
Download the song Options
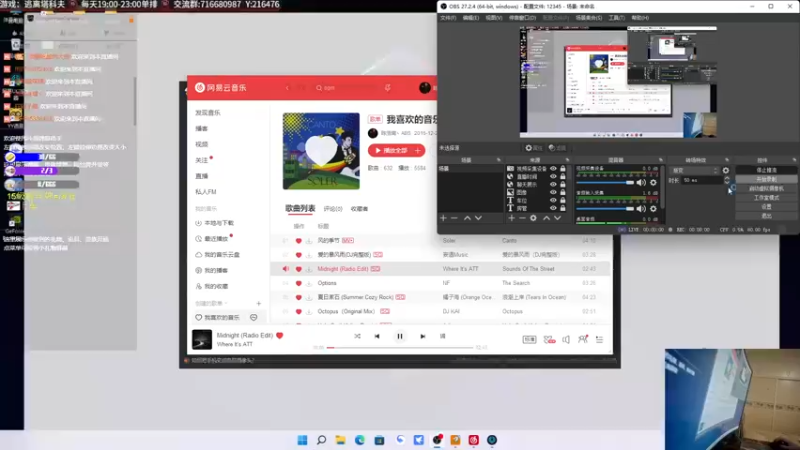coord(309,283)
